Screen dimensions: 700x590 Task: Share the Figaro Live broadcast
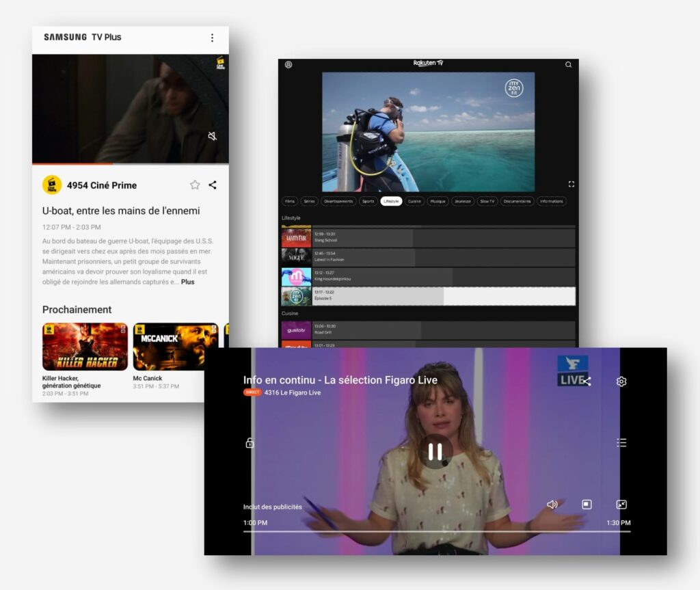pos(587,381)
